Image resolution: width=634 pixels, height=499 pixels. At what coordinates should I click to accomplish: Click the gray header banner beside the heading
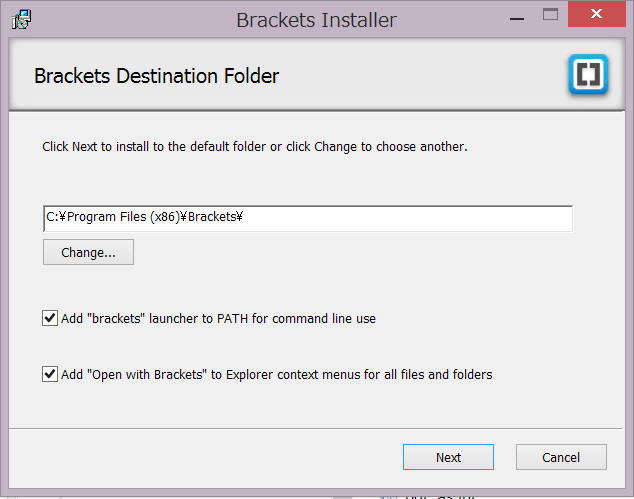(x=421, y=75)
